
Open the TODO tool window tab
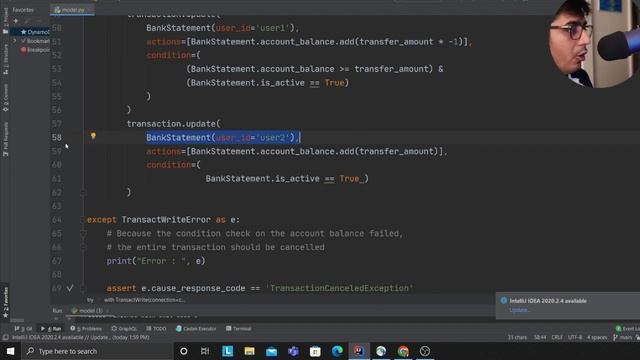(156, 329)
